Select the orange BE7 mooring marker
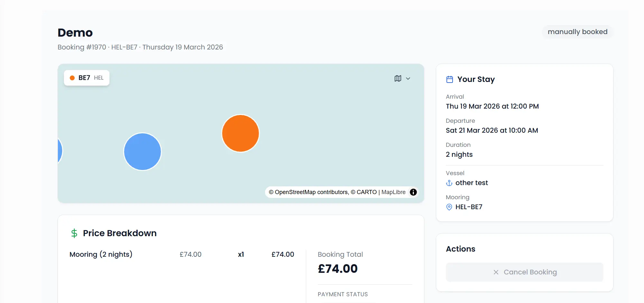Screen dimensions: 644x303 click(240, 133)
